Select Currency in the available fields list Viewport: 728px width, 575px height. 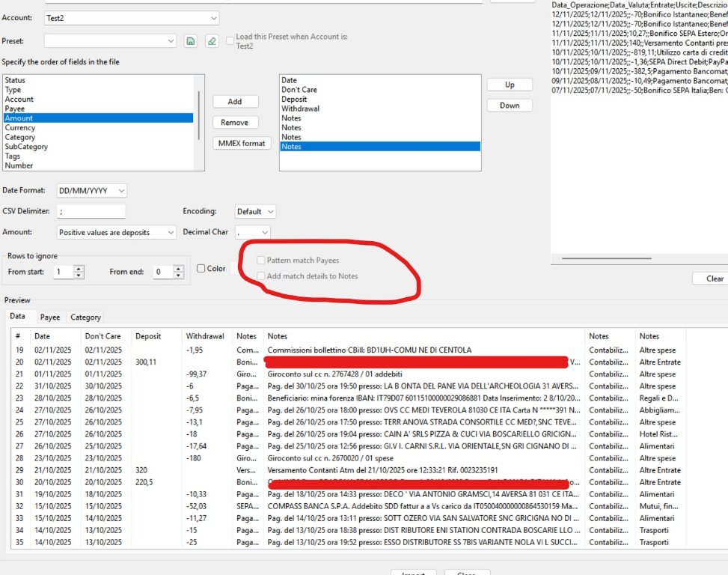pyautogui.click(x=20, y=128)
